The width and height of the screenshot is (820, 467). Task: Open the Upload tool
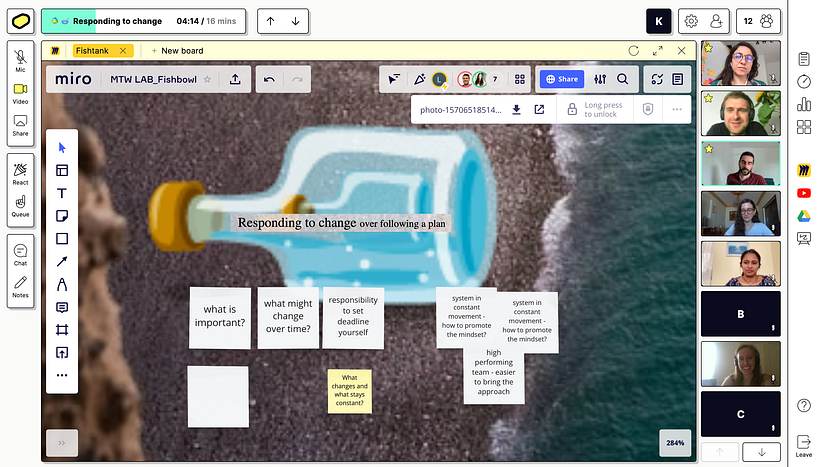[x=62, y=353]
